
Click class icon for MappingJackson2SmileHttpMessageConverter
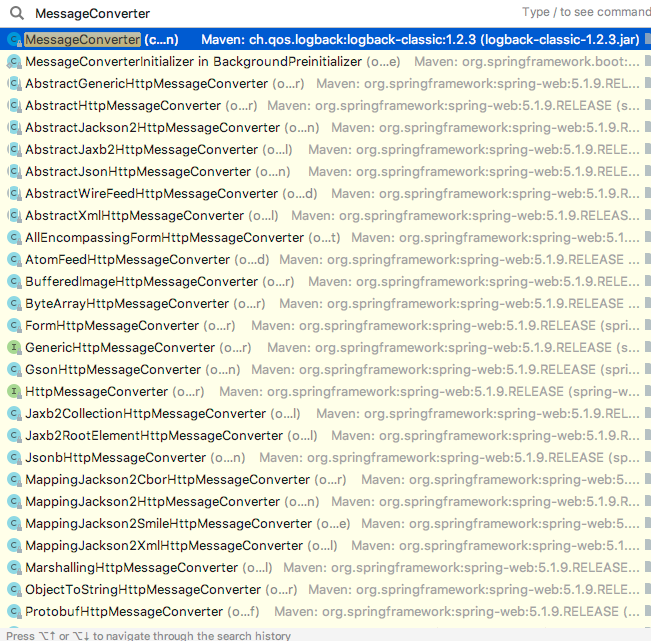pos(15,524)
